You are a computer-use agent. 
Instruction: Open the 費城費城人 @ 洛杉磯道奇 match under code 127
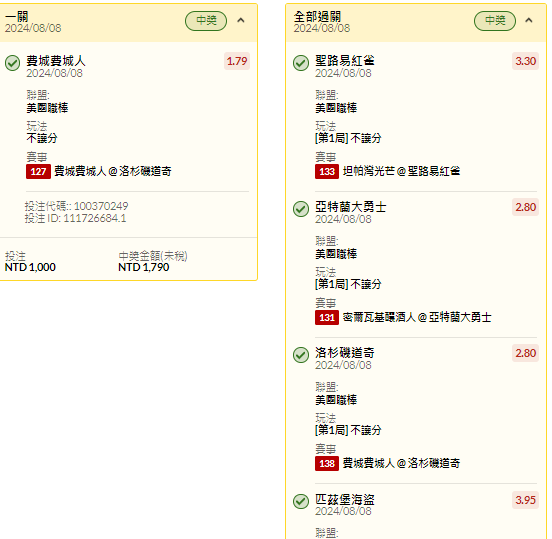[x=113, y=171]
